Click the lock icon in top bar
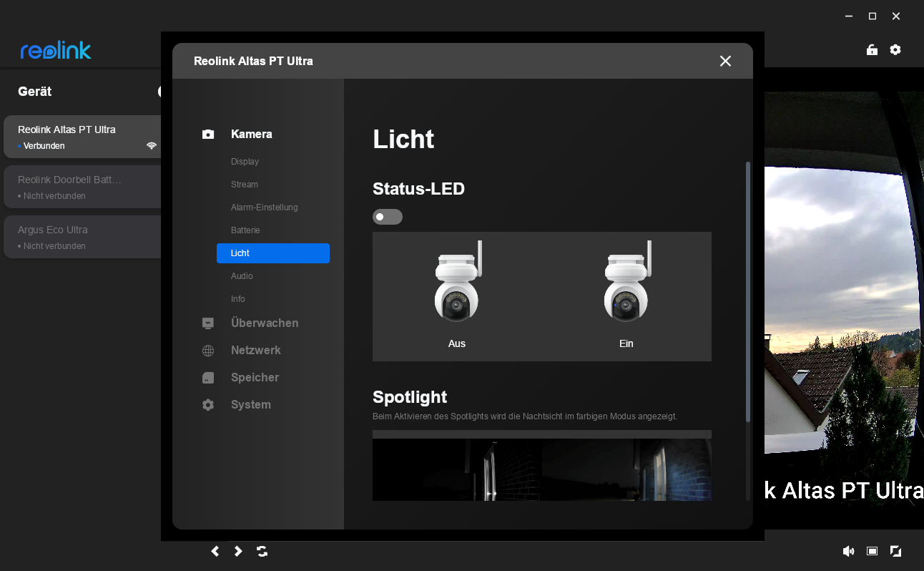This screenshot has width=924, height=571. point(872,50)
